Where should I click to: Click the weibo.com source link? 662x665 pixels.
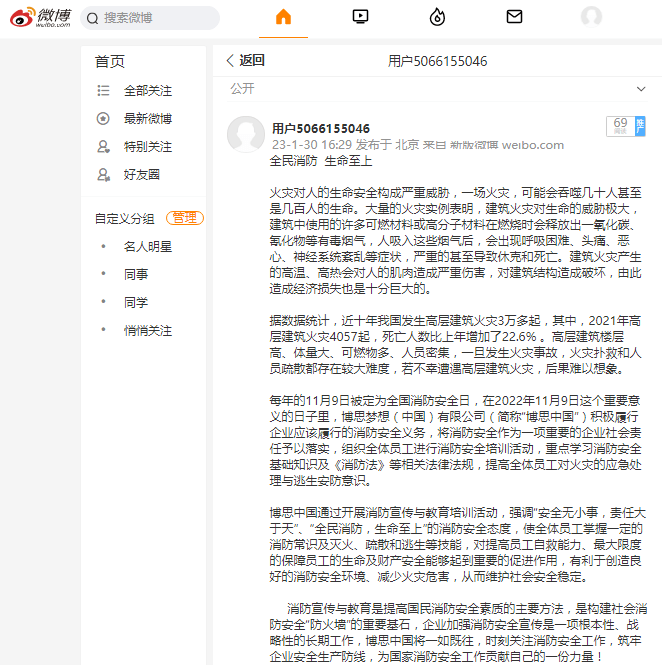(x=533, y=145)
